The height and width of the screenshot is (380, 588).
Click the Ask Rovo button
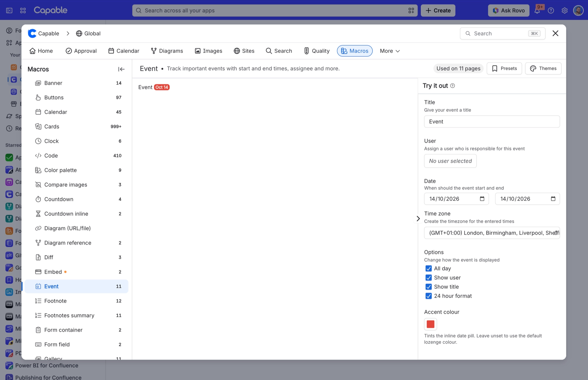509,10
